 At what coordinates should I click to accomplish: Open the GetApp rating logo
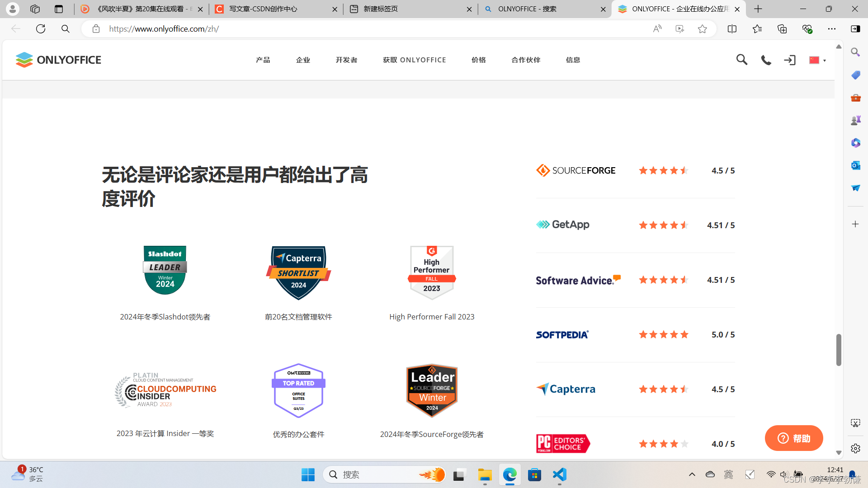pyautogui.click(x=562, y=225)
